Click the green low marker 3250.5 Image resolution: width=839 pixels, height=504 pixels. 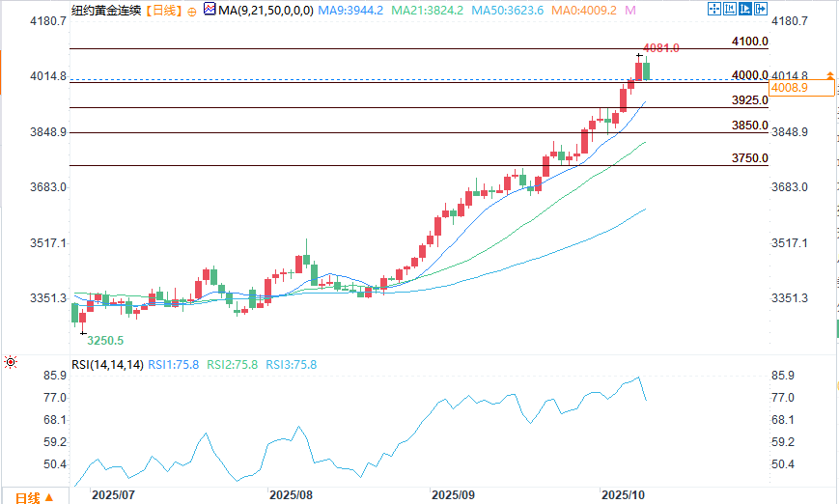click(105, 340)
